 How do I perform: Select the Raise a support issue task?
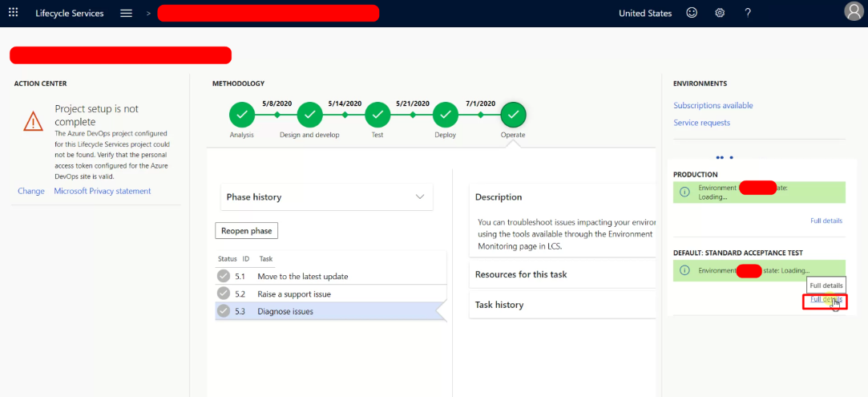(x=293, y=294)
